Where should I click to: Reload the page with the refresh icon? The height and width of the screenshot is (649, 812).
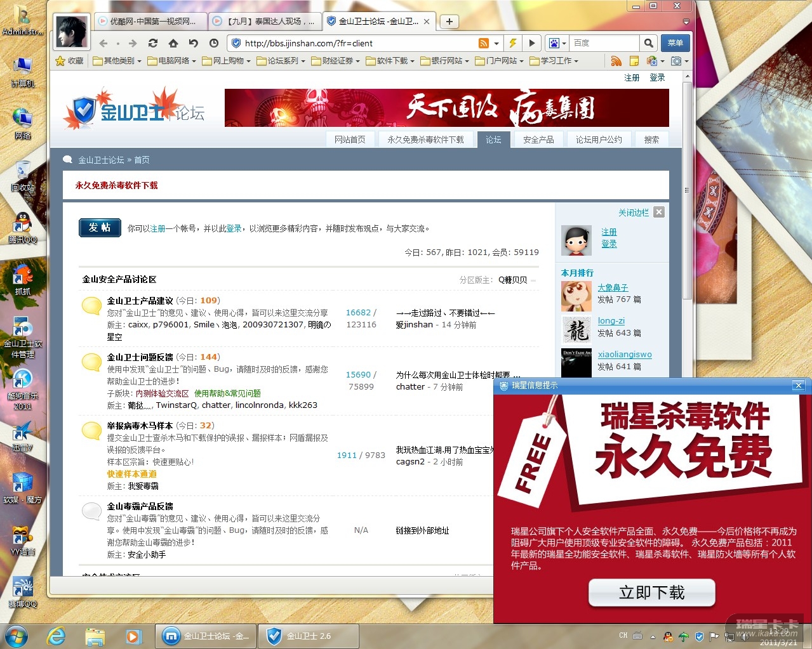click(x=153, y=43)
